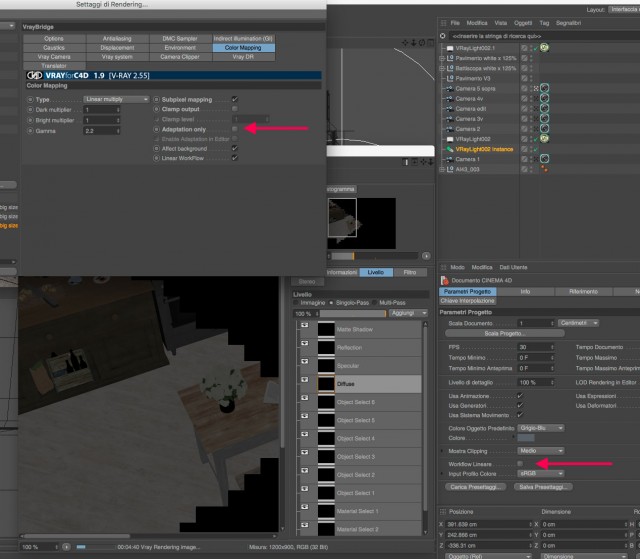Viewport: 640px width, 559px height.
Task: Open the Oggetti menu
Action: [x=523, y=23]
